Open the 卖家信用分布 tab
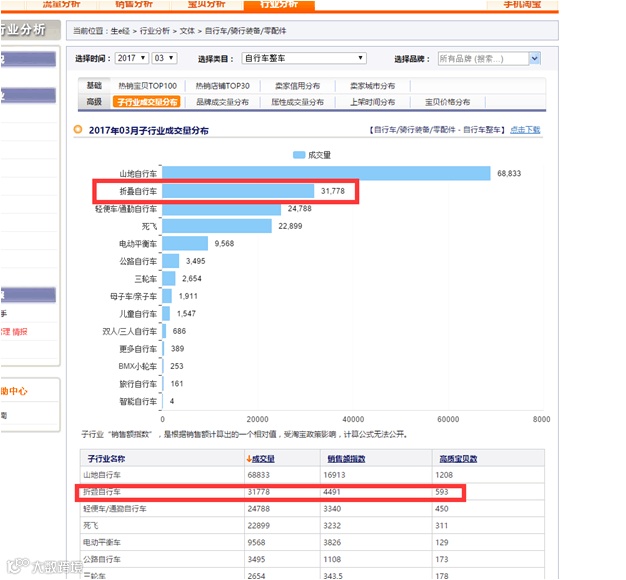Screen dimensions: 626x580 pyautogui.click(x=297, y=86)
